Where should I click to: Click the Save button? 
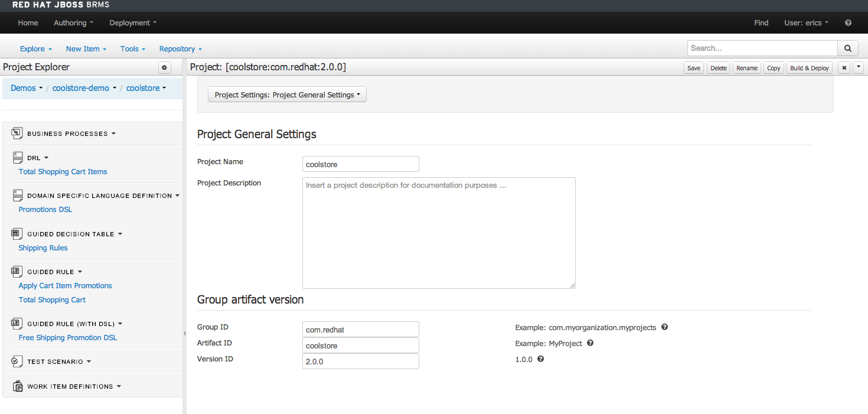[694, 68]
